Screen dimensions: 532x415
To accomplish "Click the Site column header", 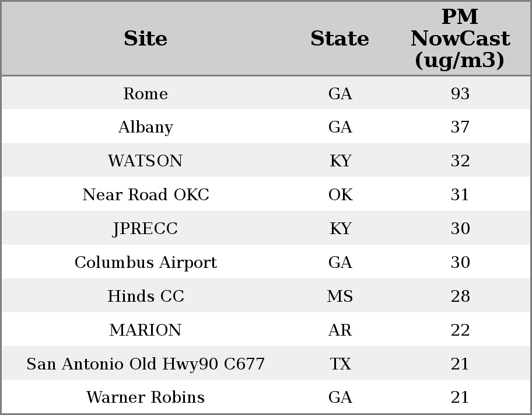I will pyautogui.click(x=145, y=39).
